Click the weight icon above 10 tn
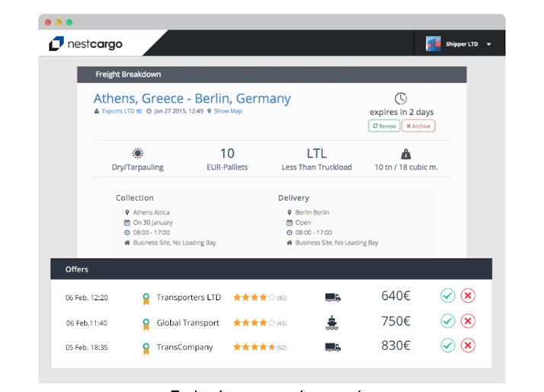 click(x=405, y=153)
